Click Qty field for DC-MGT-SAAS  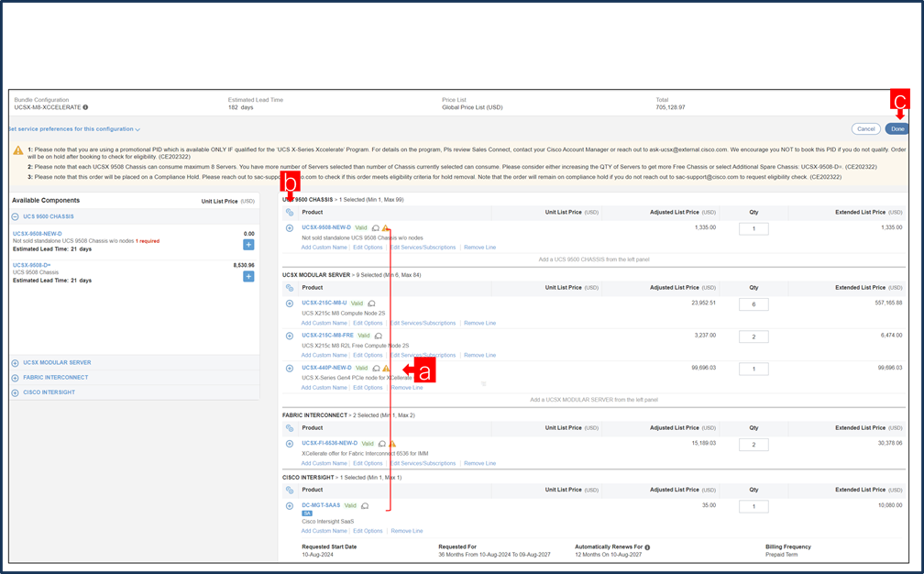(753, 506)
